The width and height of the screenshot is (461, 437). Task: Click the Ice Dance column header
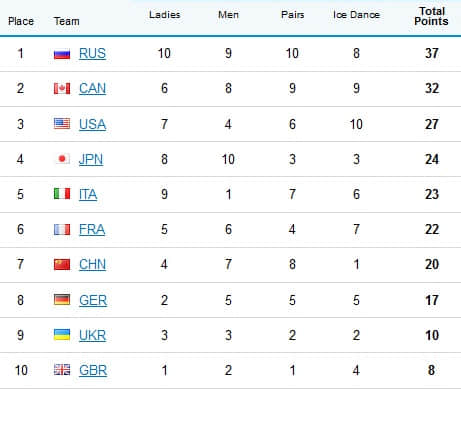coord(356,15)
